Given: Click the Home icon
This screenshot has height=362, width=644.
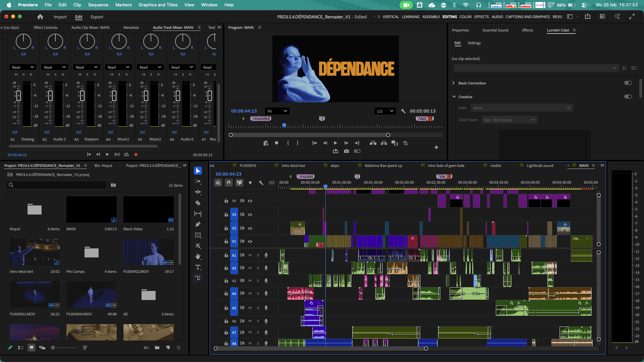Looking at the screenshot, I should click(x=40, y=17).
